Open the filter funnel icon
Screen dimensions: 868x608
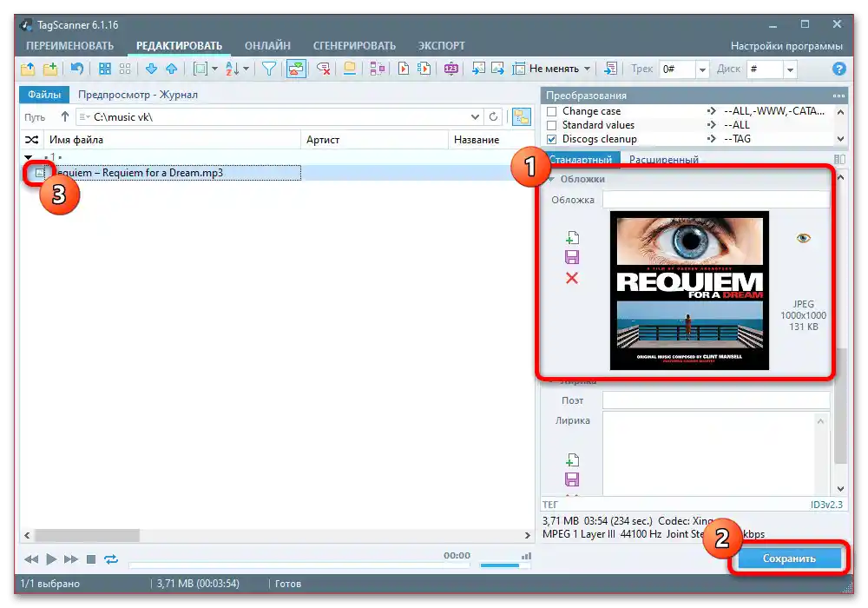pyautogui.click(x=269, y=69)
